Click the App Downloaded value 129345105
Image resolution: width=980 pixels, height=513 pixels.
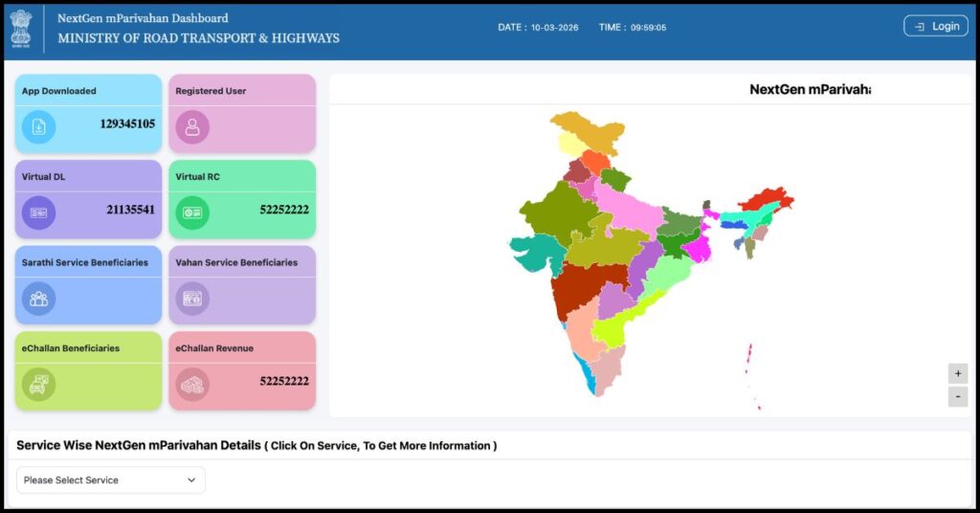tap(127, 123)
